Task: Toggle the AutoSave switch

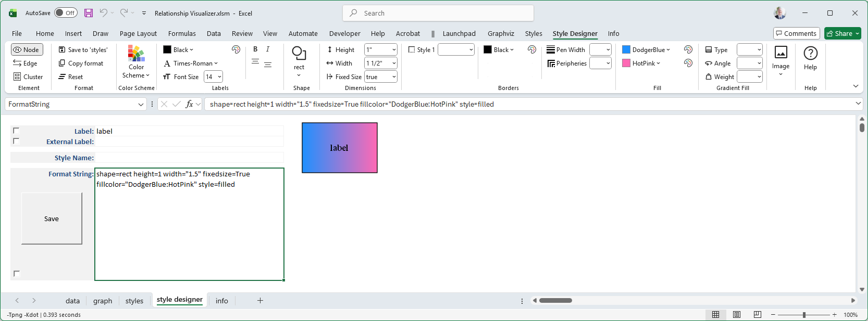Action: tap(66, 13)
